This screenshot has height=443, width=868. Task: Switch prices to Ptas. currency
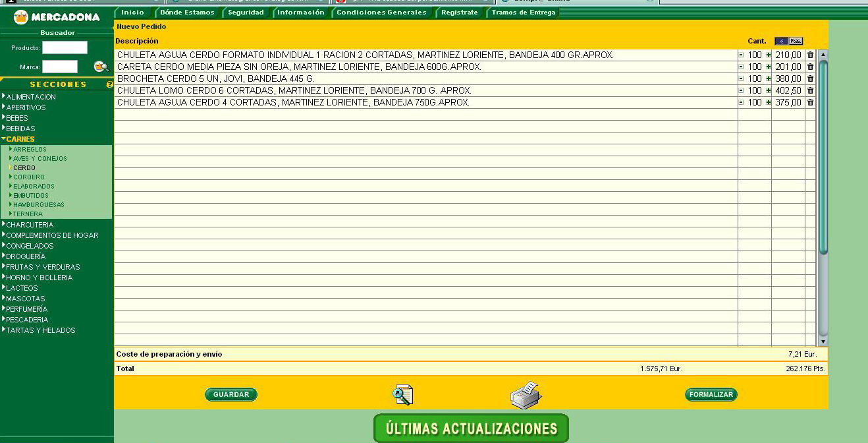click(x=796, y=41)
